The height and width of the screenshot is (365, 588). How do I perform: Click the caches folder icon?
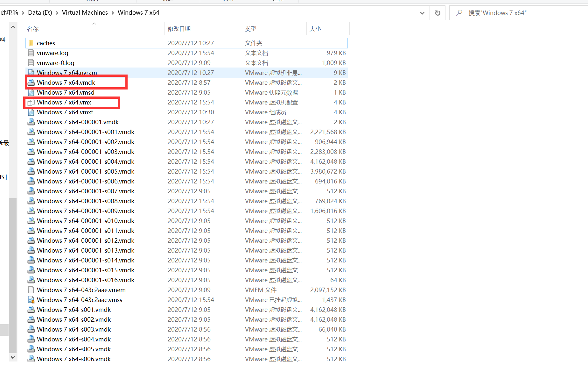31,43
